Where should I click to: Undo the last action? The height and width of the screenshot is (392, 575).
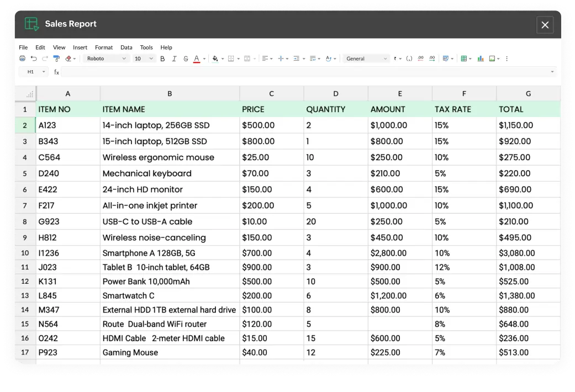point(34,59)
